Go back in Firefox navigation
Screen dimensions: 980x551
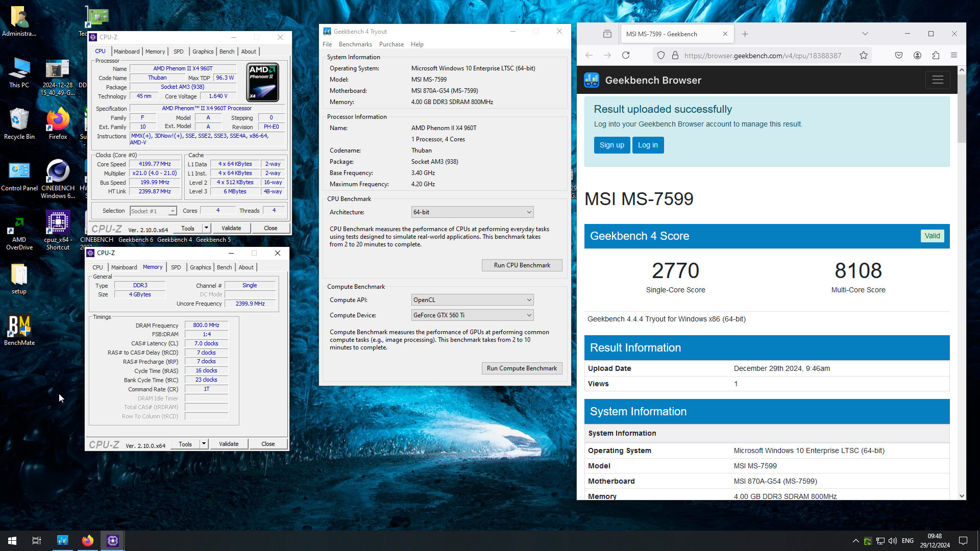click(589, 55)
